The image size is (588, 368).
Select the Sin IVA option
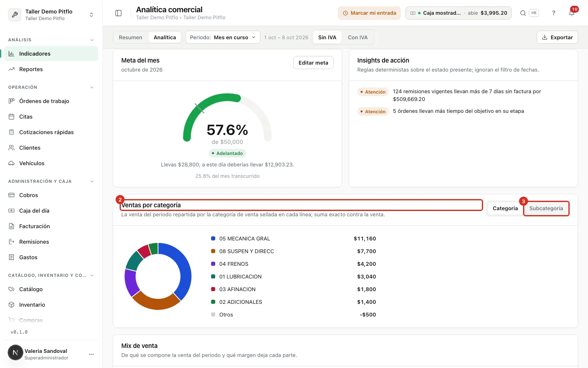point(327,37)
